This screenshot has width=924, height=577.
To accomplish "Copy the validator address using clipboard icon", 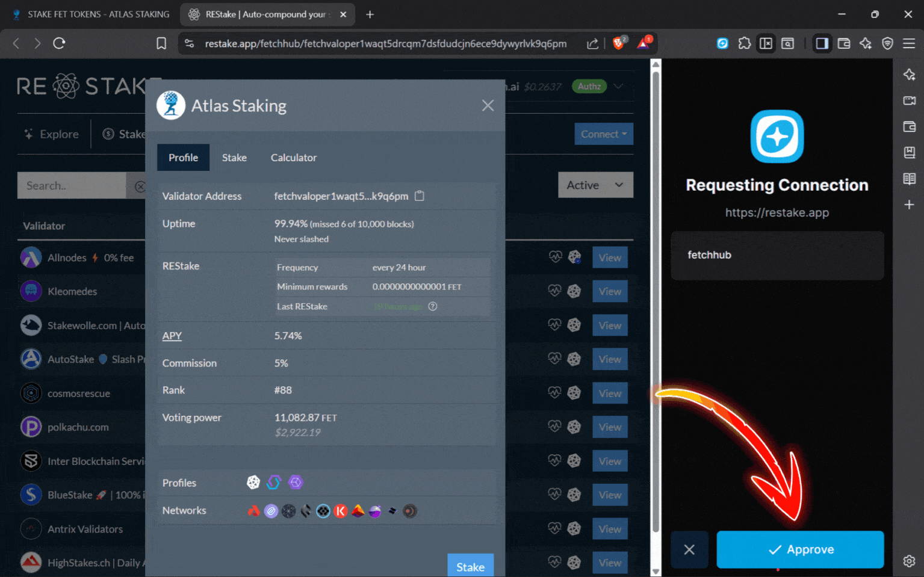I will (x=420, y=196).
